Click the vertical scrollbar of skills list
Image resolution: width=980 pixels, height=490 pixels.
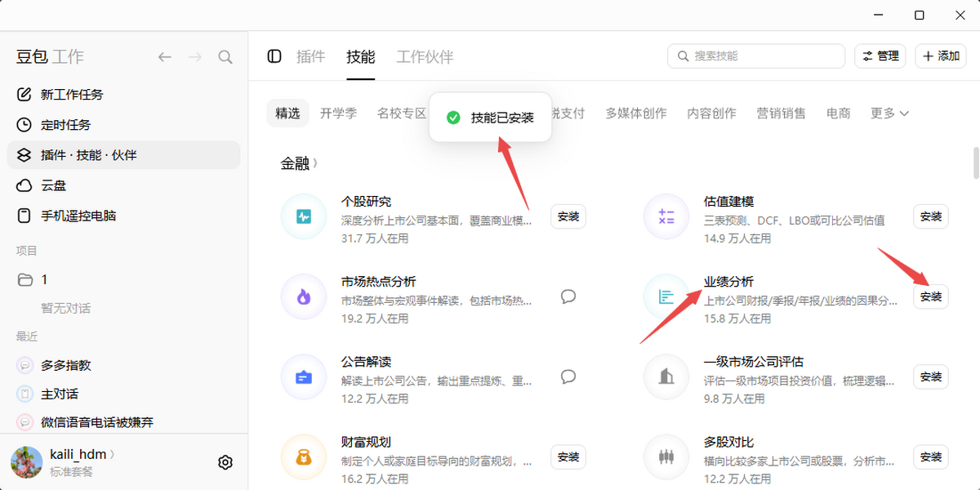tap(975, 163)
